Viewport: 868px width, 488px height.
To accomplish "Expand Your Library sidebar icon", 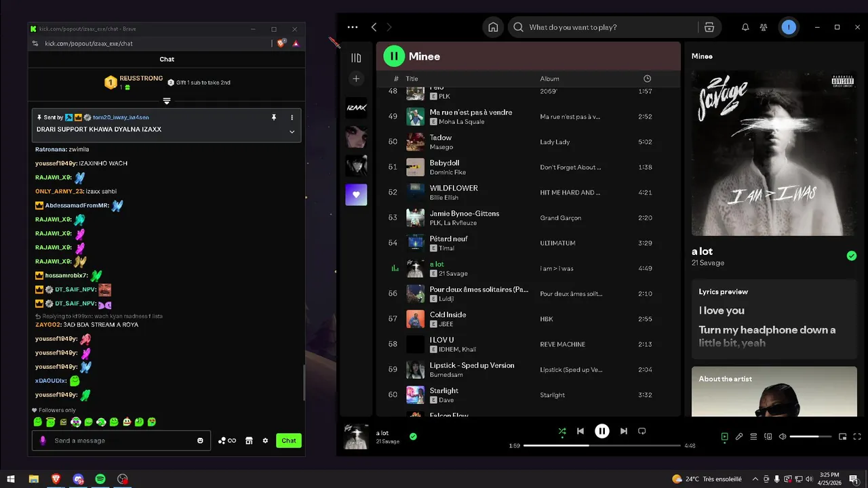I will pyautogui.click(x=356, y=58).
